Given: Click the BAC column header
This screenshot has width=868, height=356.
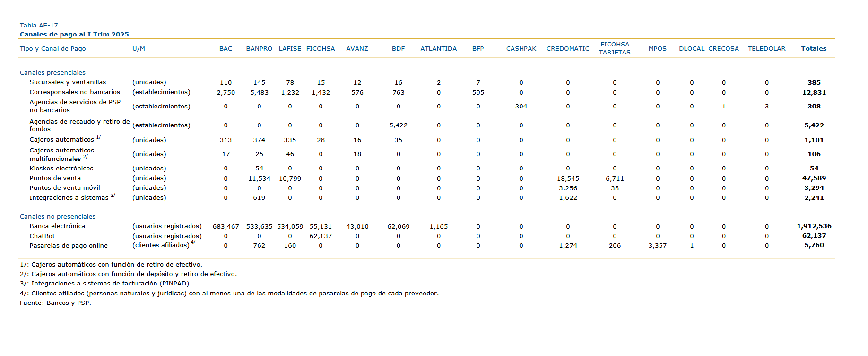Looking at the screenshot, I should click(226, 49).
